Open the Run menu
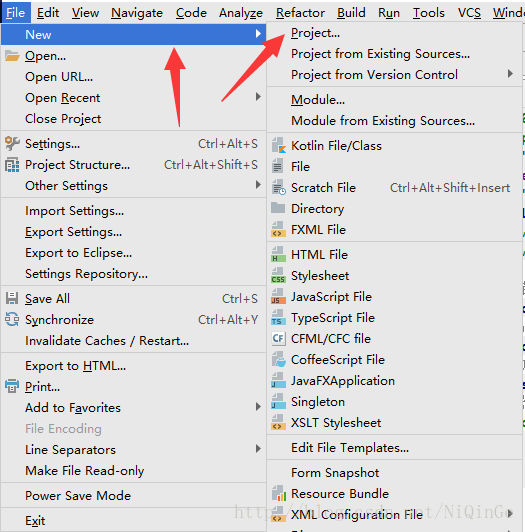The height and width of the screenshot is (532, 525). (x=389, y=13)
